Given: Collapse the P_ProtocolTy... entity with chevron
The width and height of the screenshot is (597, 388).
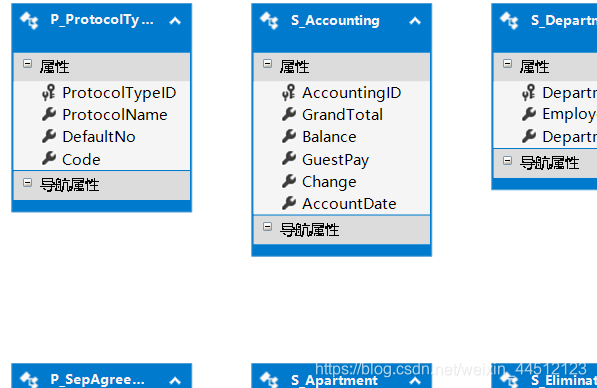Looking at the screenshot, I should [x=175, y=21].
